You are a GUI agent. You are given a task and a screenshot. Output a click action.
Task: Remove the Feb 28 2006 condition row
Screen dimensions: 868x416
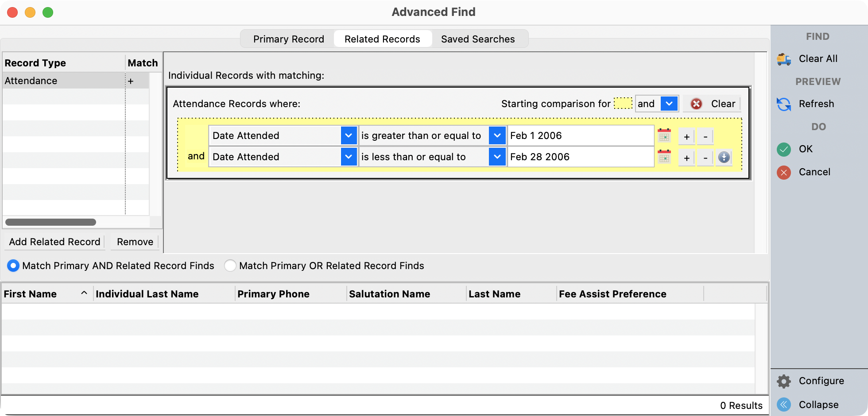705,158
